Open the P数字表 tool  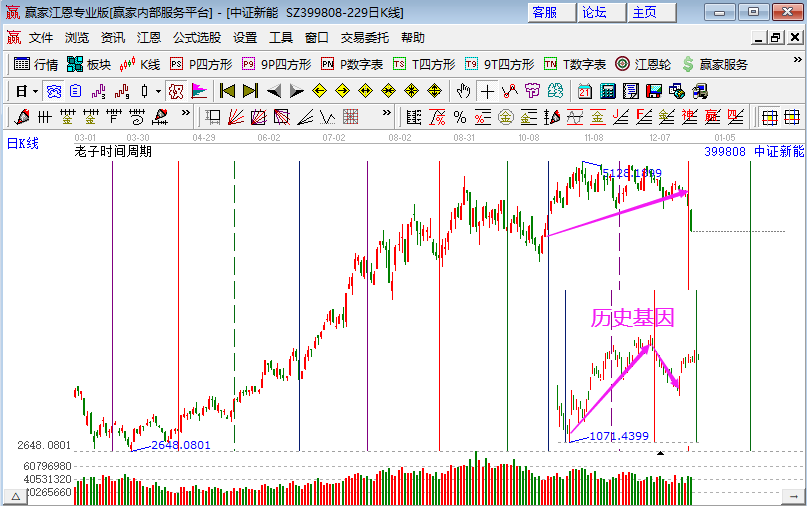point(352,64)
